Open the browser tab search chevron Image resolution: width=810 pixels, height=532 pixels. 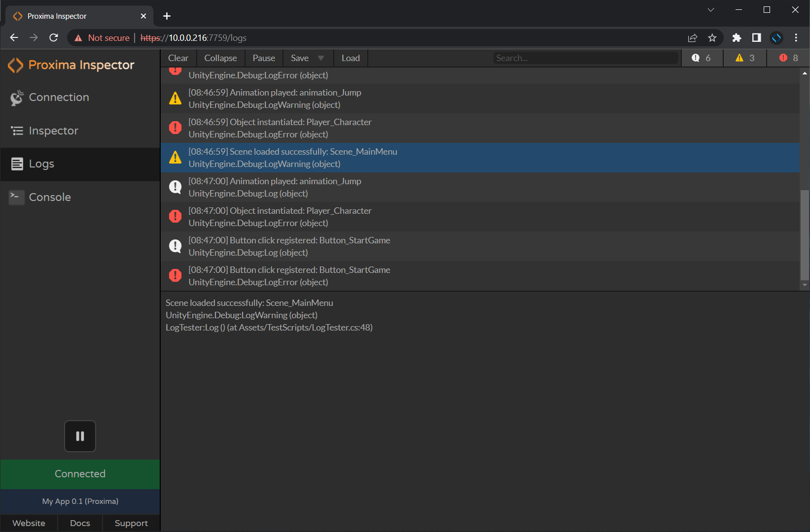point(710,9)
